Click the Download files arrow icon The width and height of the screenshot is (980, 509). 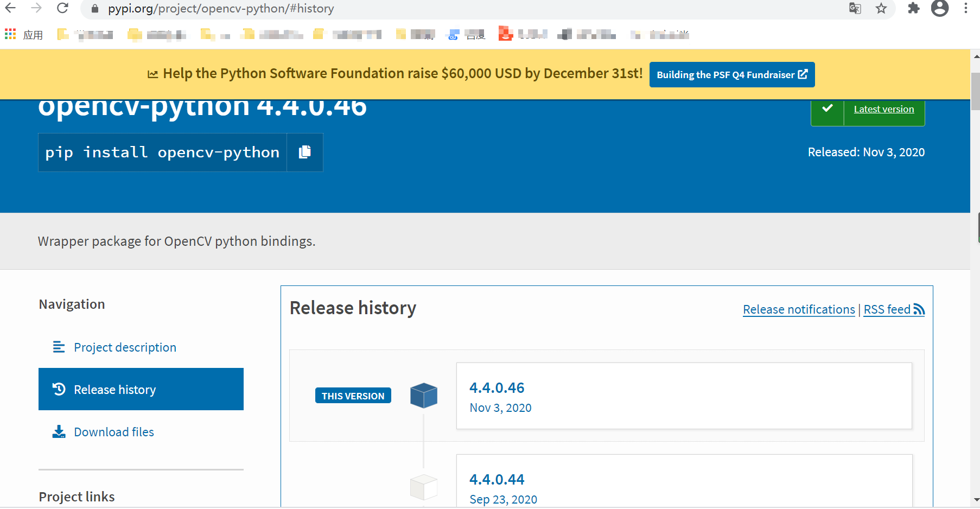tap(58, 431)
